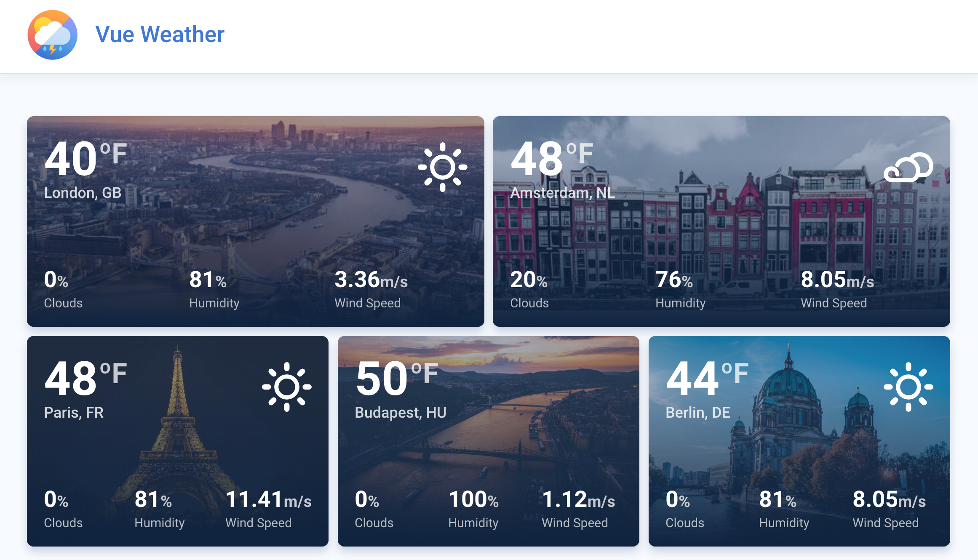Image resolution: width=978 pixels, height=560 pixels.
Task: Select the London, GB city label
Action: point(83,193)
